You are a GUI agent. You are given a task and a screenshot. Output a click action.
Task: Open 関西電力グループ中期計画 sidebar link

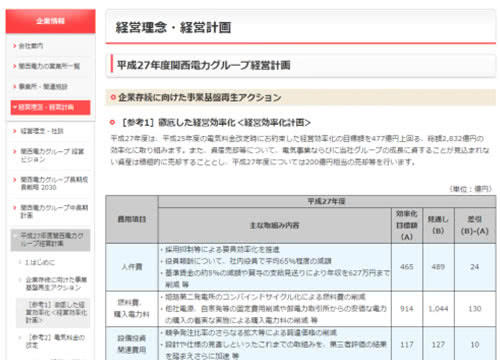pyautogui.click(x=54, y=211)
